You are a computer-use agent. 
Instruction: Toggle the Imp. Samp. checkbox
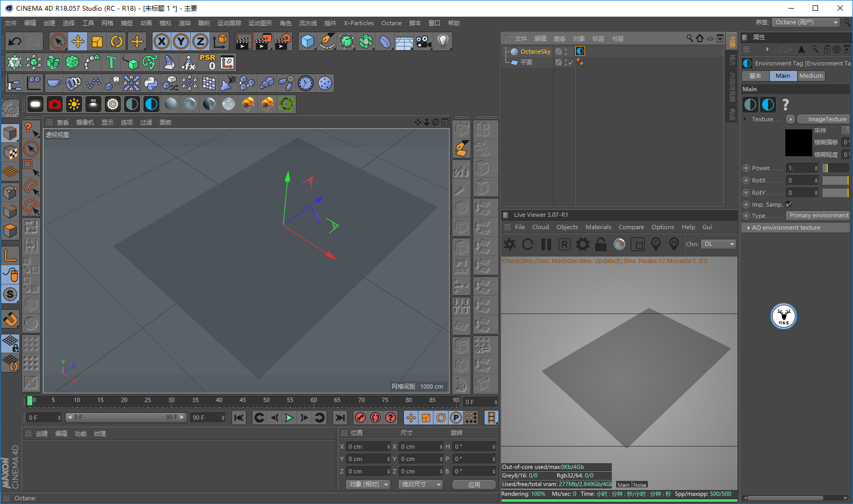pyautogui.click(x=789, y=204)
